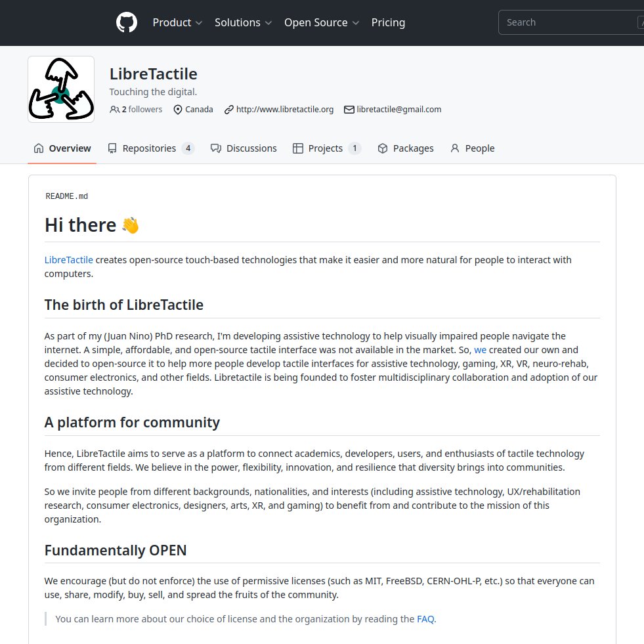
Task: Open the Pricing menu item
Action: point(388,22)
